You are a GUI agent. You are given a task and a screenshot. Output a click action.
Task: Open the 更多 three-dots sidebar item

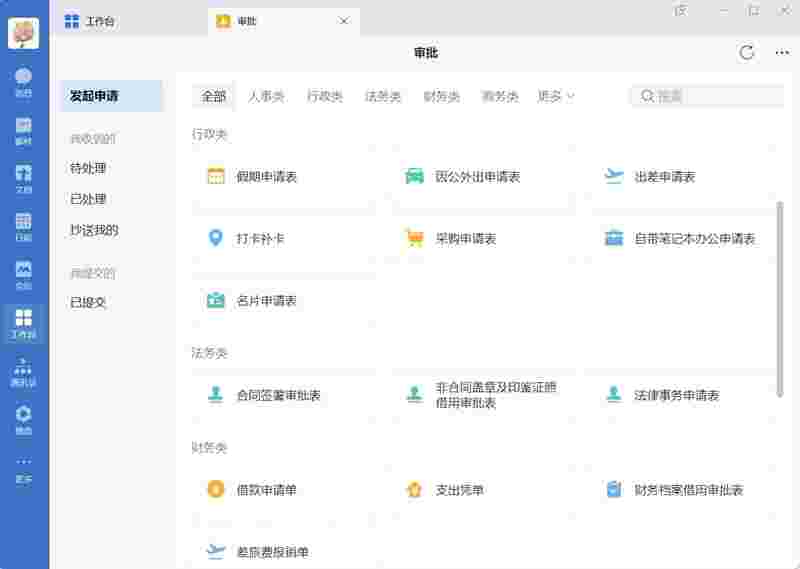tap(23, 469)
